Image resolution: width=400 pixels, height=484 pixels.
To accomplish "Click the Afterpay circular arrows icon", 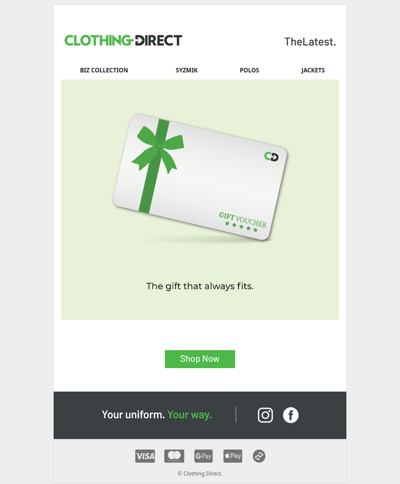I will coord(259,456).
